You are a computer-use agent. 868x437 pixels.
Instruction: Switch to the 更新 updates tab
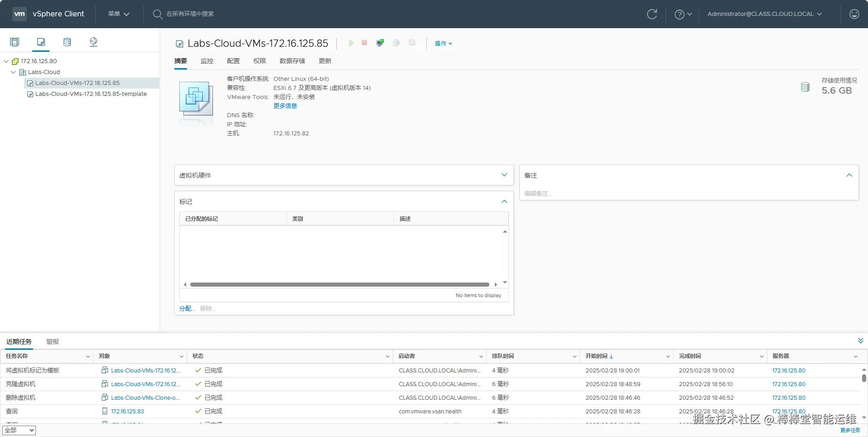click(x=325, y=61)
